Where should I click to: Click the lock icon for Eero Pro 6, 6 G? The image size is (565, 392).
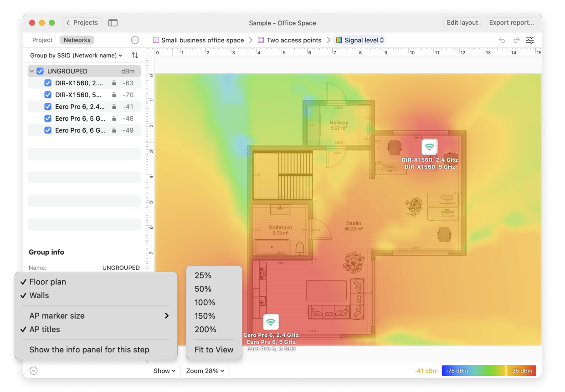click(x=114, y=130)
